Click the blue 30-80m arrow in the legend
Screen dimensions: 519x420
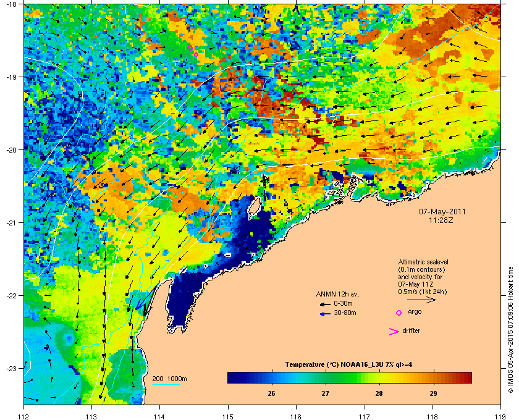point(325,314)
